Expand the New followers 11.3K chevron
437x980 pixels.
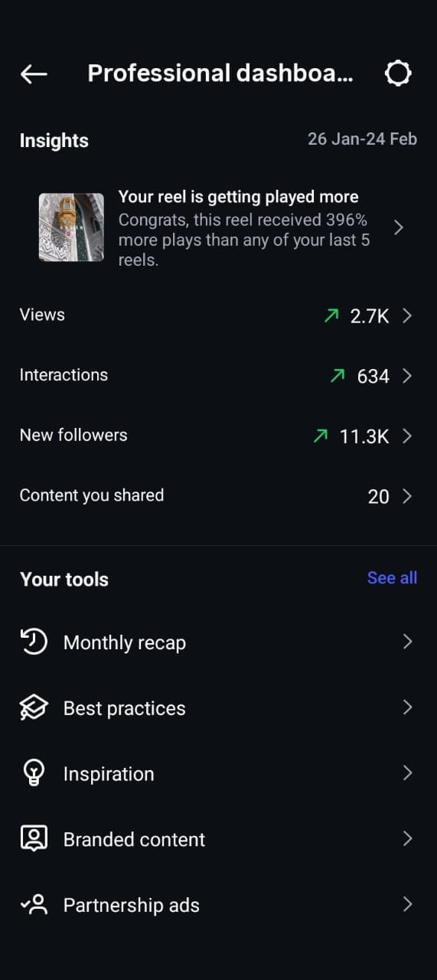point(407,436)
